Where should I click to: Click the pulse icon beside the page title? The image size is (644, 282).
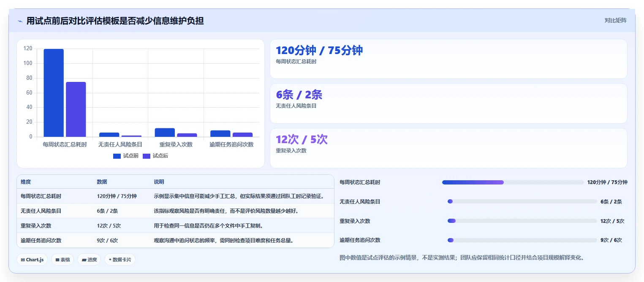[x=20, y=21]
